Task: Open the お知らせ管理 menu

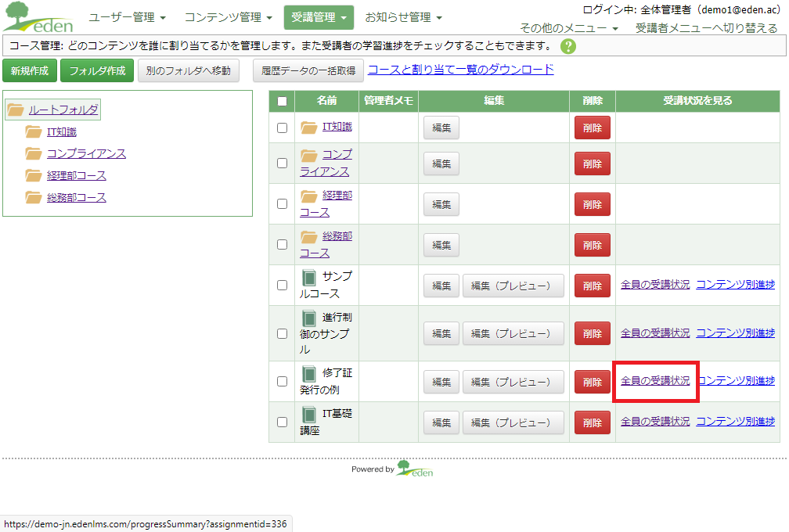Action: click(403, 17)
